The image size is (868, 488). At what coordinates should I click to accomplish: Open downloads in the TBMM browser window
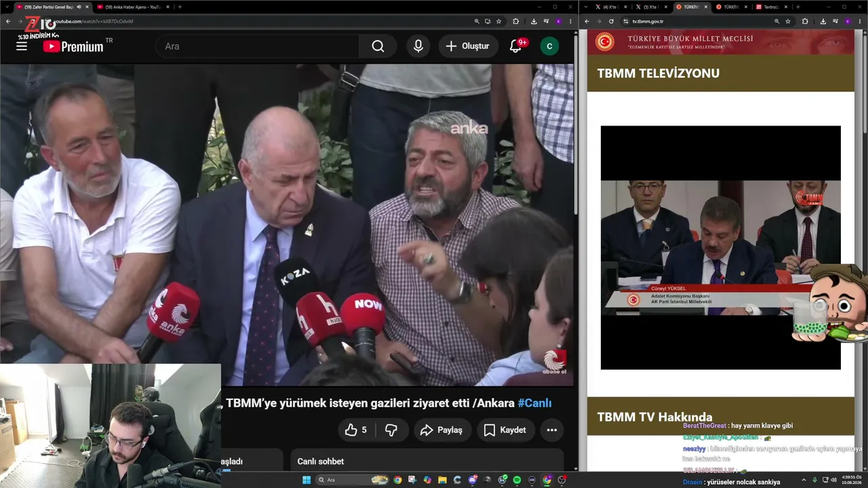823,22
